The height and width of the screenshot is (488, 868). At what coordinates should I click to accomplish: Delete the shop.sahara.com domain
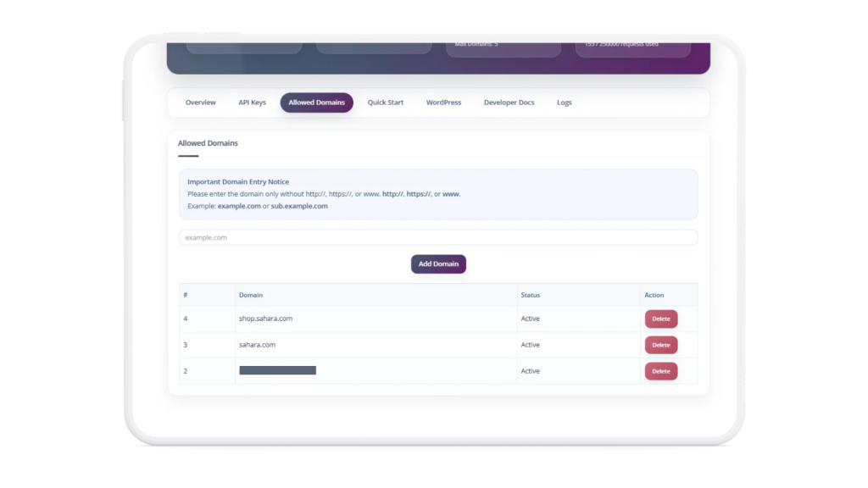(661, 319)
